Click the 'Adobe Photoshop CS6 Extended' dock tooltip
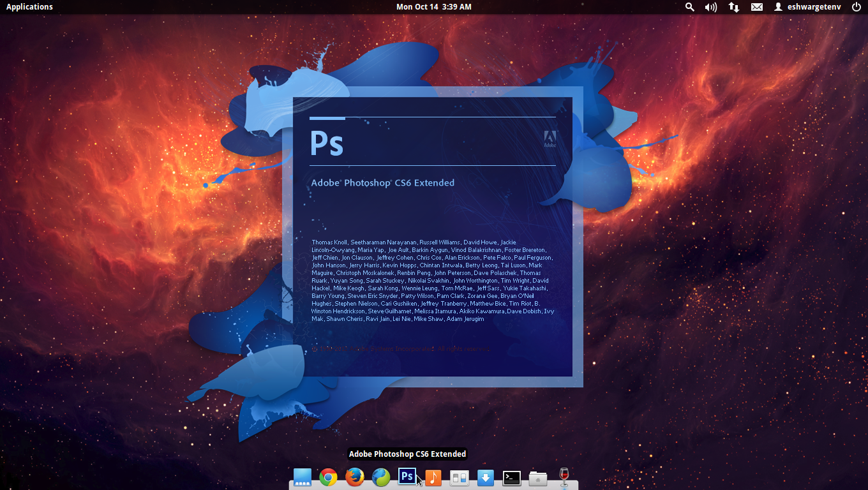The height and width of the screenshot is (490, 868). click(x=407, y=454)
